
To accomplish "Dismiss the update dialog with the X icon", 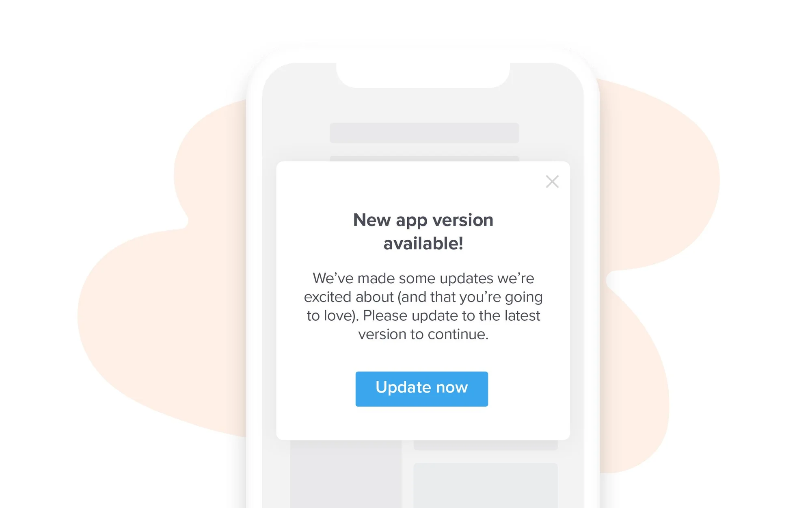I will (x=552, y=182).
